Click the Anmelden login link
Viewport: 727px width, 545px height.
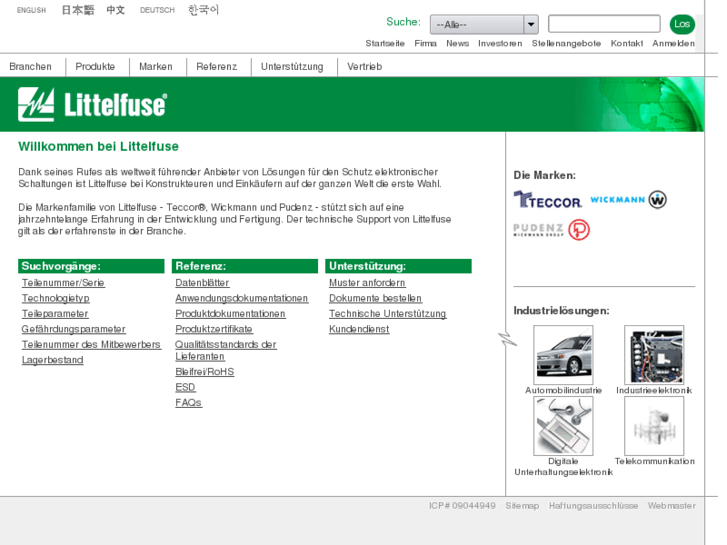673,44
